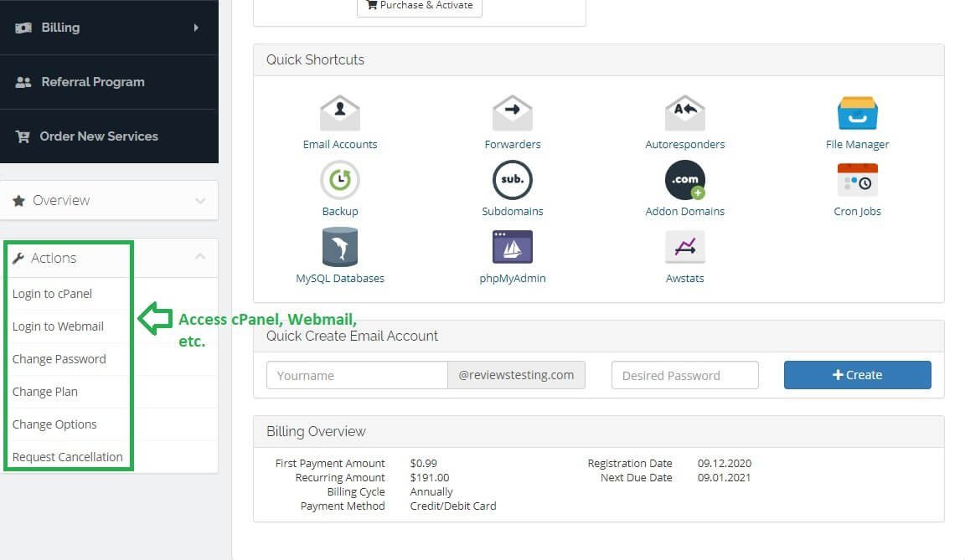
Task: Select the Overview panel heading
Action: 109,200
